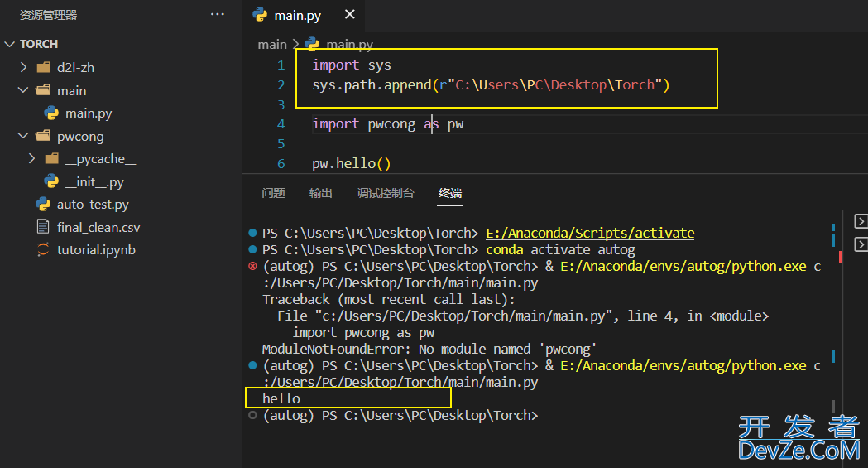The height and width of the screenshot is (468, 868).
Task: Click the sys.path.append code line
Action: [491, 84]
